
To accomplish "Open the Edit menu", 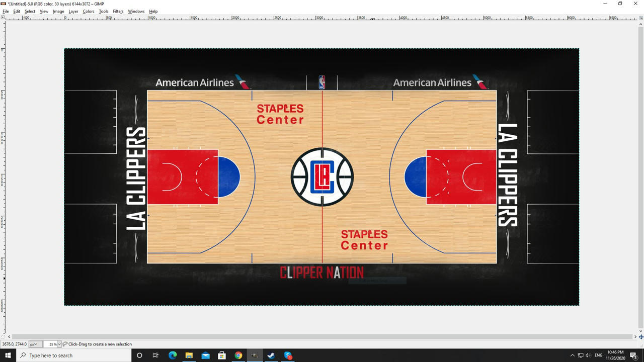I will click(17, 11).
